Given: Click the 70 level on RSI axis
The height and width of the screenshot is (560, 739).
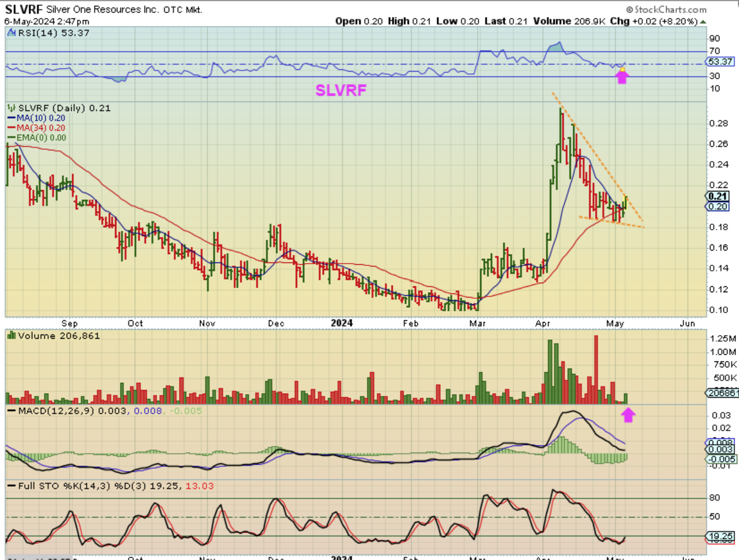Looking at the screenshot, I should pos(713,51).
